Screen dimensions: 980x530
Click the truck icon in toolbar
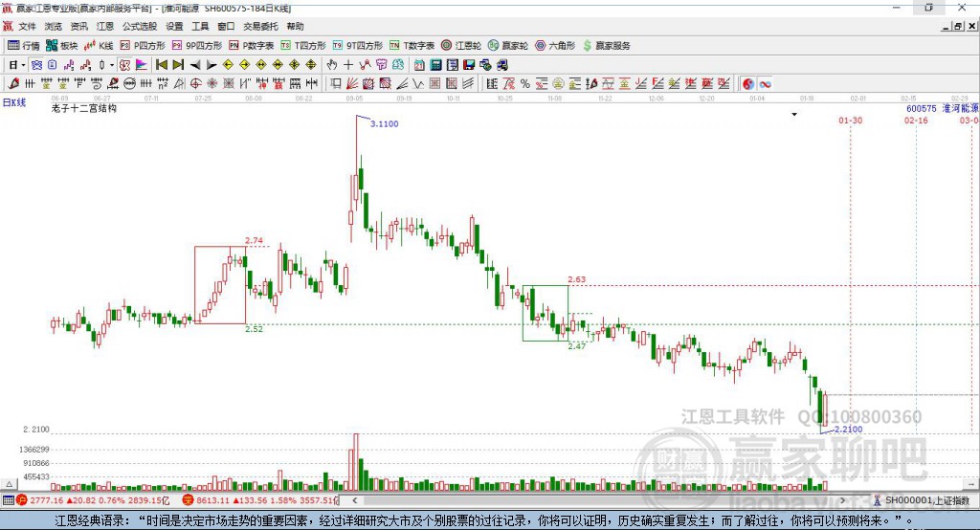pyautogui.click(x=502, y=65)
